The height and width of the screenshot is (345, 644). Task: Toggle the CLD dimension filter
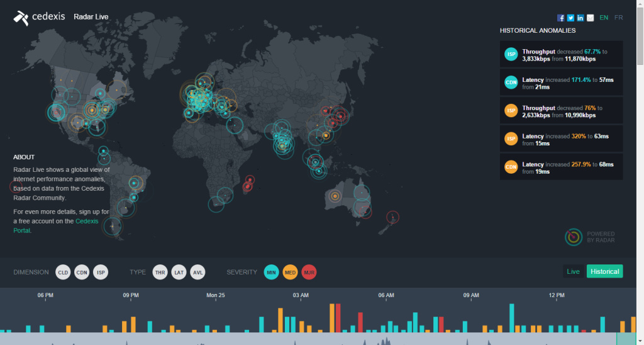click(63, 272)
